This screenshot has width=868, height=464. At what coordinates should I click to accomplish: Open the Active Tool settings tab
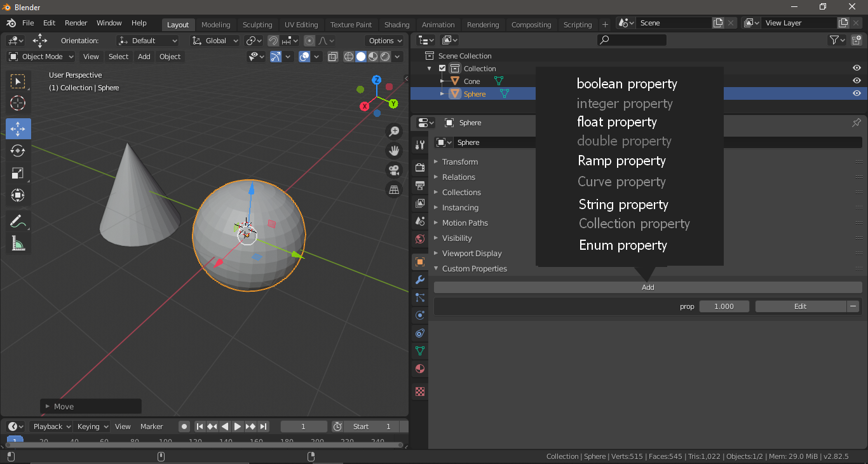pos(419,145)
